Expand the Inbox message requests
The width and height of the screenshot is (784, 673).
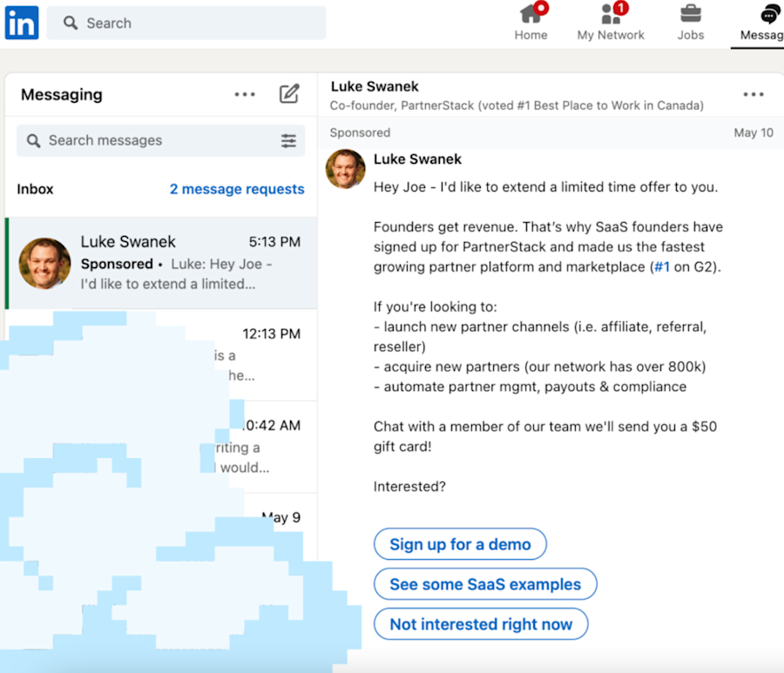pos(237,189)
